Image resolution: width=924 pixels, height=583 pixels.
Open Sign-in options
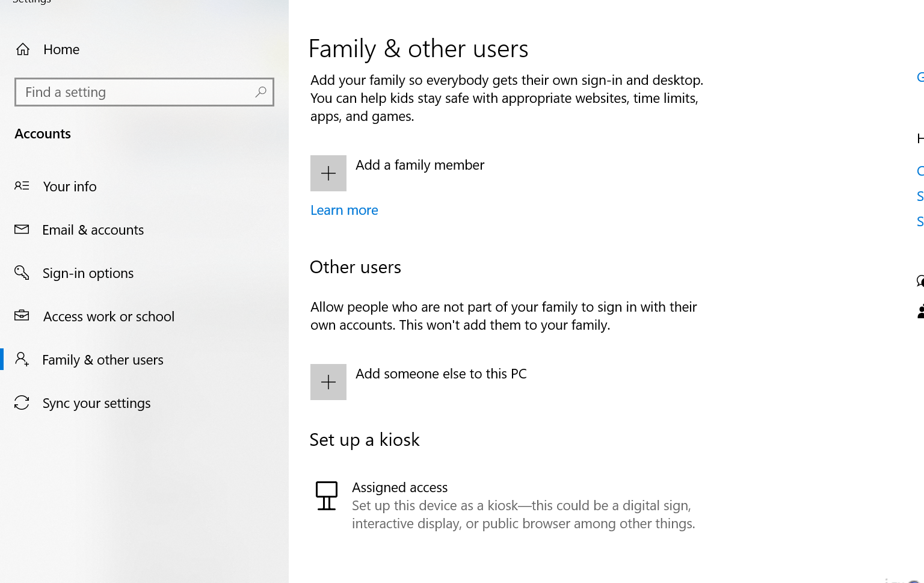(x=88, y=273)
